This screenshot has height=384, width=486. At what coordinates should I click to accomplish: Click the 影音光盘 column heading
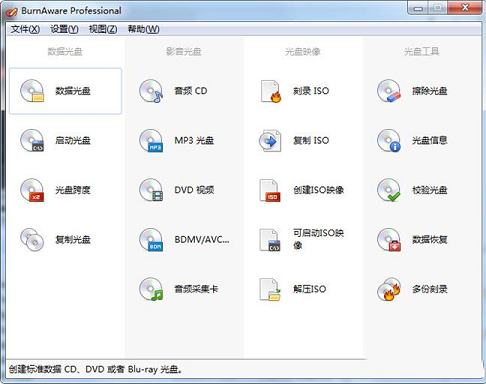184,51
